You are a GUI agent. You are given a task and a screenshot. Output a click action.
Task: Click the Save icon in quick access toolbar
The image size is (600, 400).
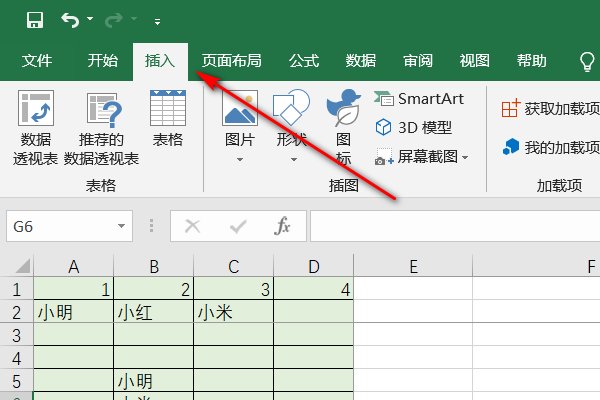coord(34,20)
